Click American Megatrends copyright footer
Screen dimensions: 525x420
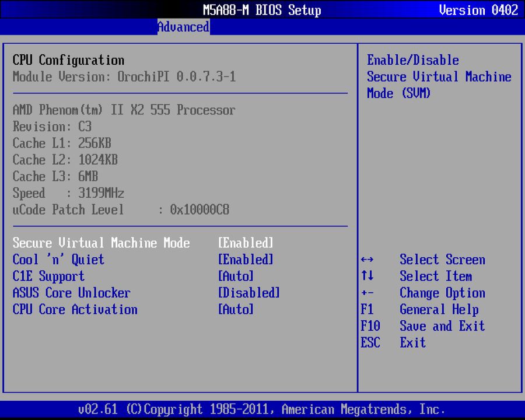[x=261, y=409]
